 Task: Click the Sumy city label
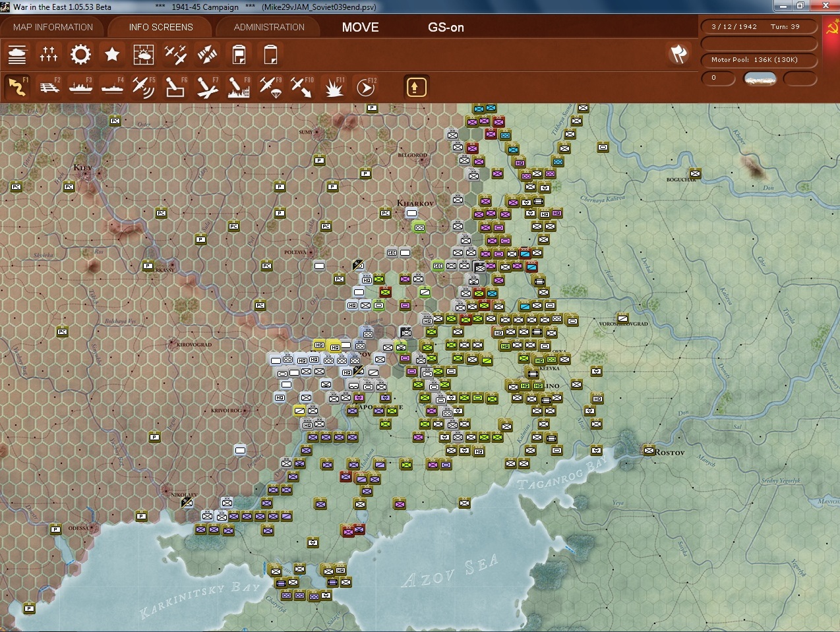[306, 132]
